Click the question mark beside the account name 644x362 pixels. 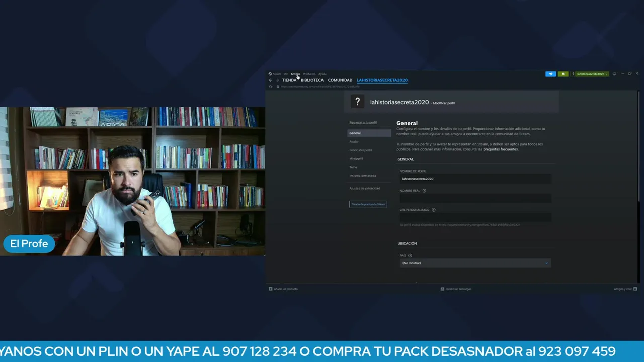(573, 74)
